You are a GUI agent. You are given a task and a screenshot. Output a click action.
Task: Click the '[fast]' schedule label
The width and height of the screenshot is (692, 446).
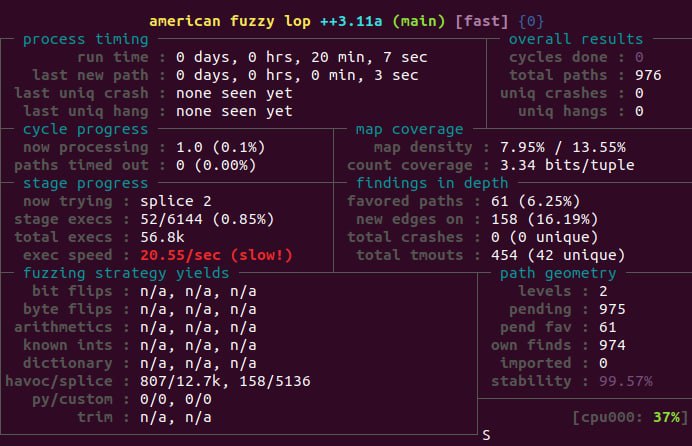(x=481, y=21)
